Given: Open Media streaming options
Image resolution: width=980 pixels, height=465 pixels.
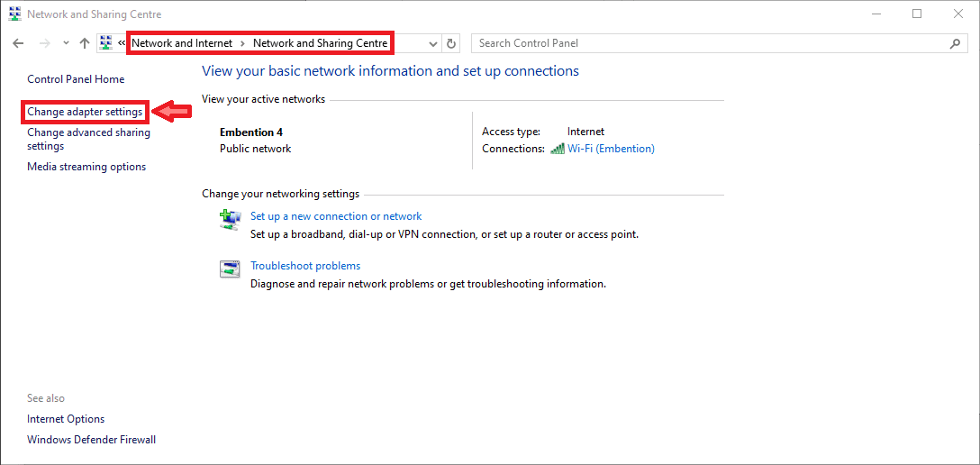Looking at the screenshot, I should click(x=86, y=167).
